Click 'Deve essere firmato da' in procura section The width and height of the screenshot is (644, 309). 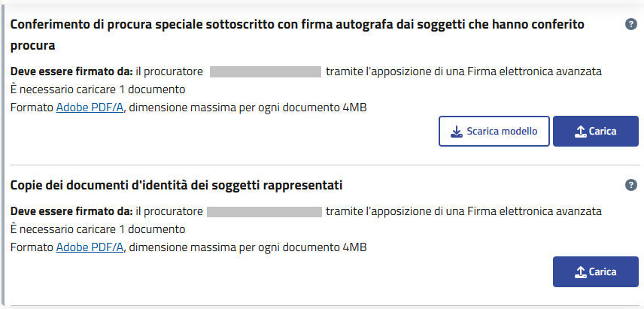tap(71, 72)
